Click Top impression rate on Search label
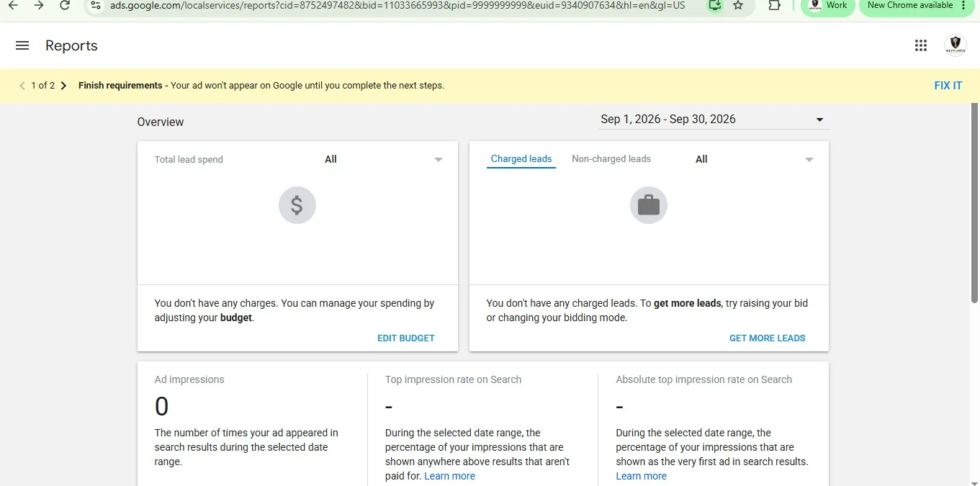 [x=453, y=379]
